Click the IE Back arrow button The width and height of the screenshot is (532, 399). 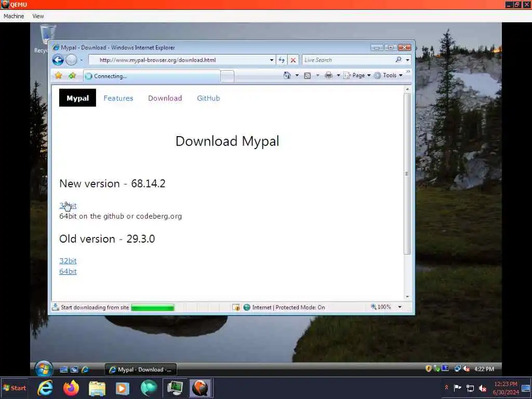(58, 60)
